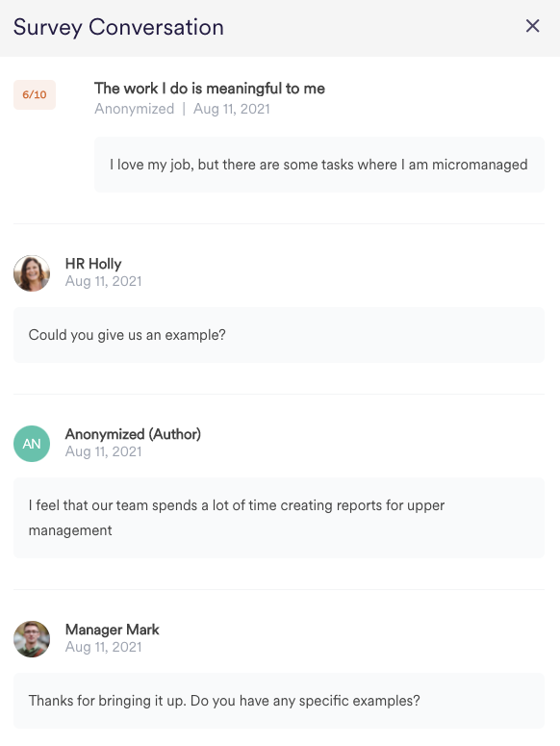Click the Manager Mark name label
This screenshot has width=560, height=746.
[113, 630]
